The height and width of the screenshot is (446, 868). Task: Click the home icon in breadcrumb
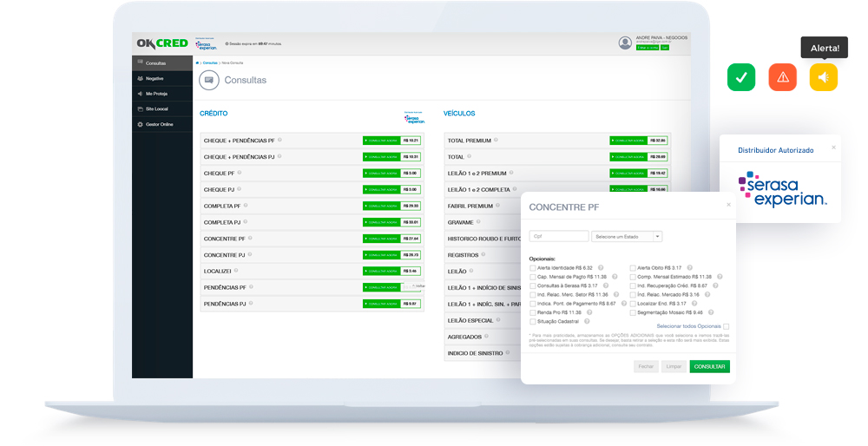pos(198,63)
